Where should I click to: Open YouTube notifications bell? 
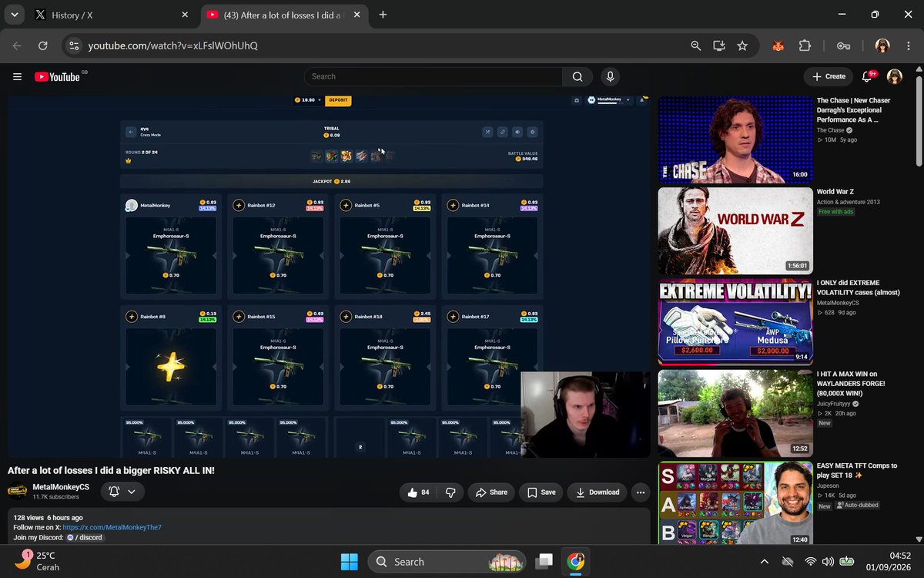tap(868, 76)
